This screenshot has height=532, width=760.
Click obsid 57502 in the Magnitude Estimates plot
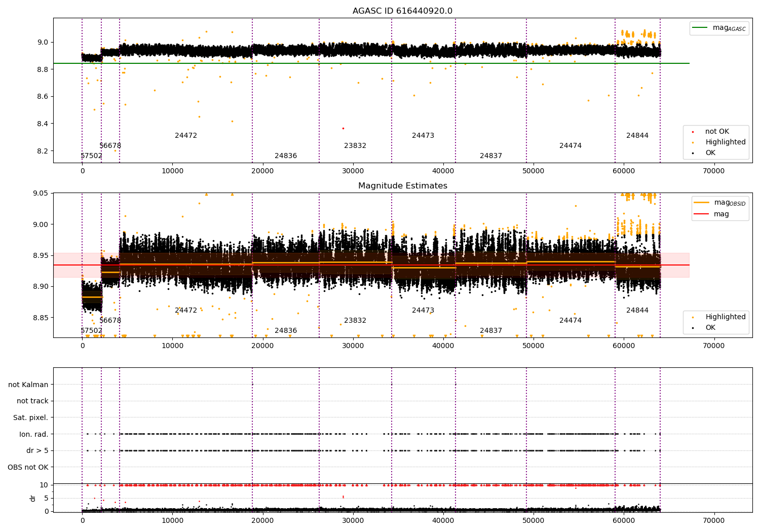(92, 331)
